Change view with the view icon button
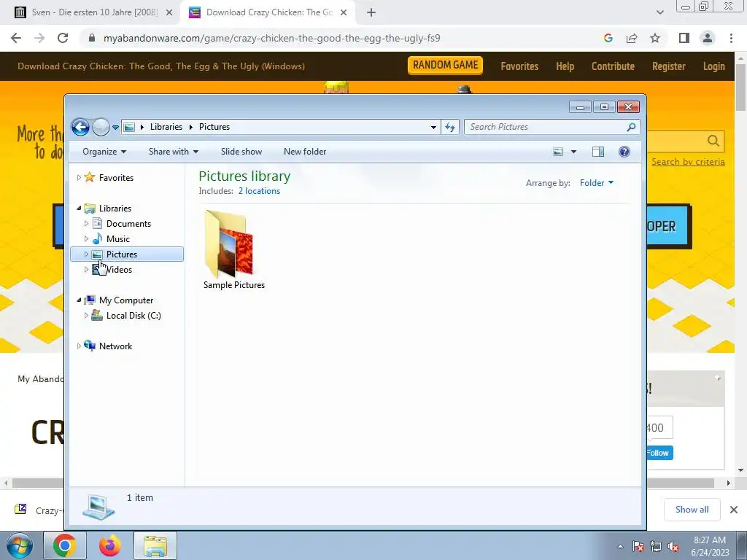This screenshot has width=747, height=560. [558, 152]
